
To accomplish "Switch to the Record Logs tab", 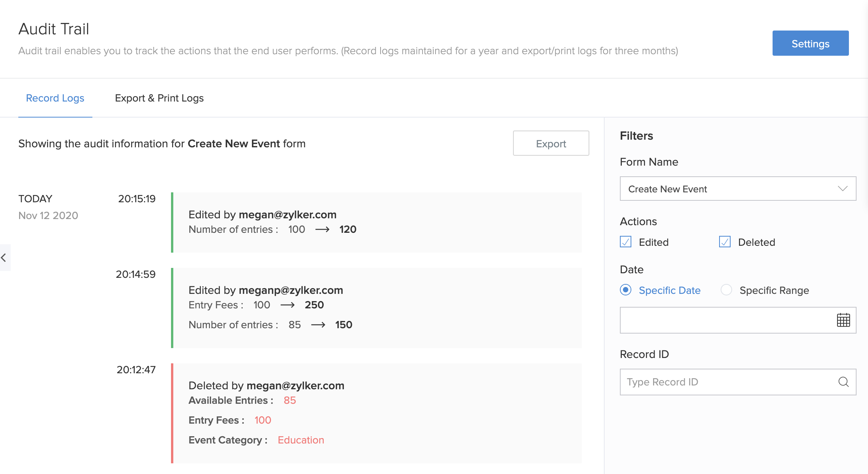I will click(55, 98).
